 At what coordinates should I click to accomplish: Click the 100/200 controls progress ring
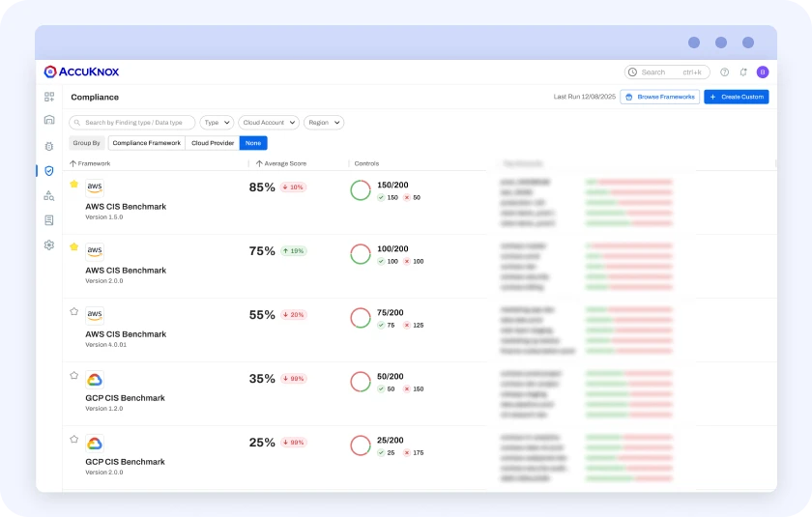point(361,254)
